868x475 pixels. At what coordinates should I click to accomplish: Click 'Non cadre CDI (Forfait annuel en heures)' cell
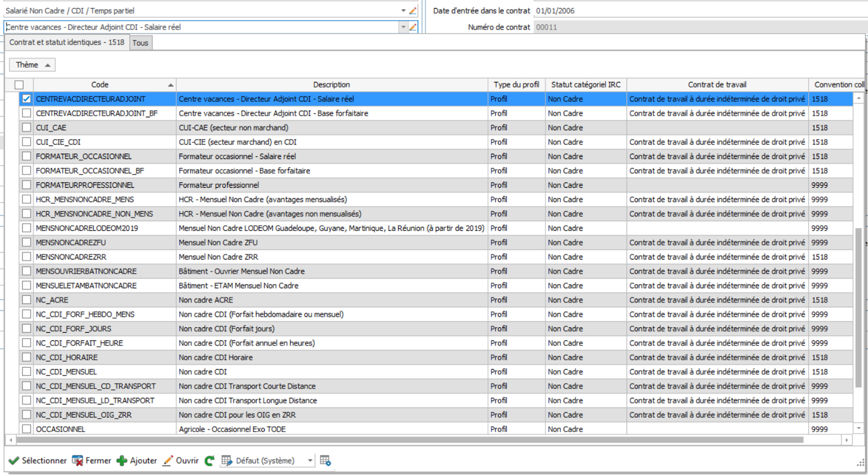click(x=332, y=343)
